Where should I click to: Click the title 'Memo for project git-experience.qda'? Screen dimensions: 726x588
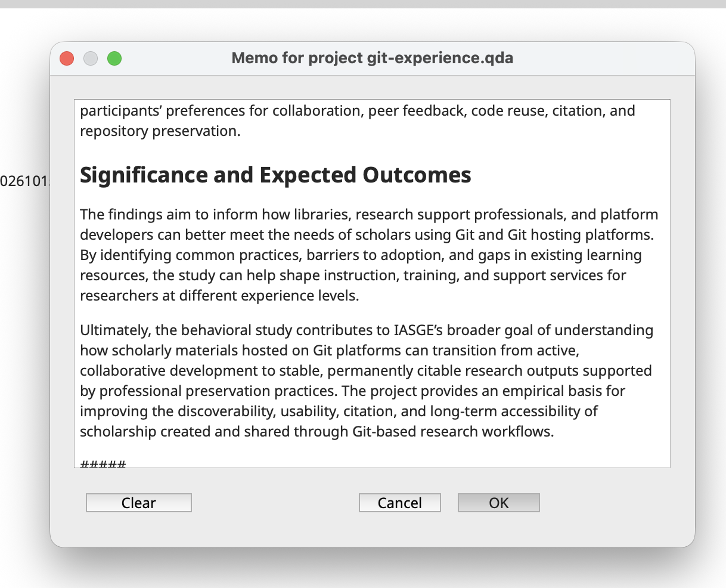[373, 58]
